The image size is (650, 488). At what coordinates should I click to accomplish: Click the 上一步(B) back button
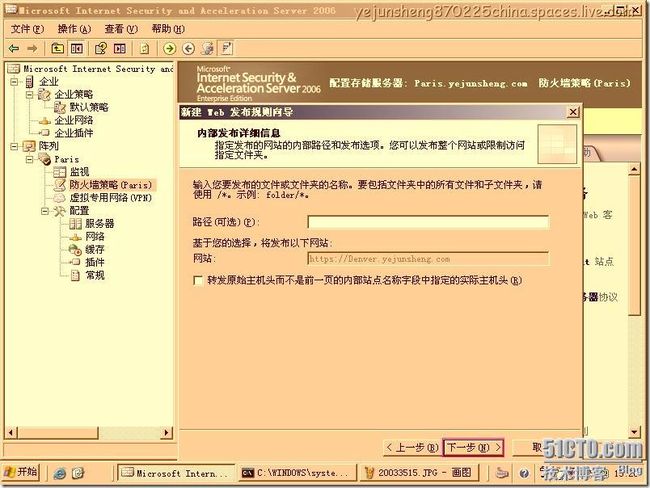tap(412, 448)
